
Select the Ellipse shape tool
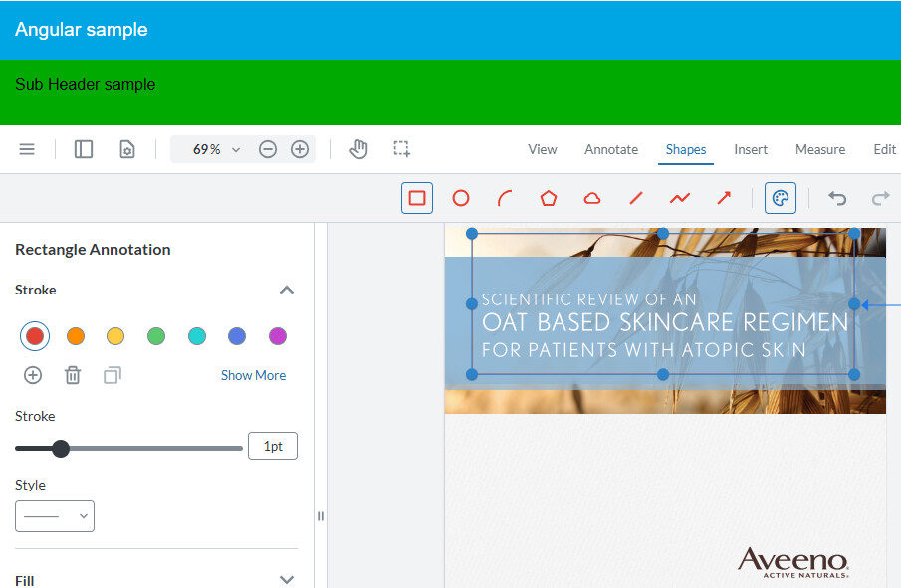point(461,198)
